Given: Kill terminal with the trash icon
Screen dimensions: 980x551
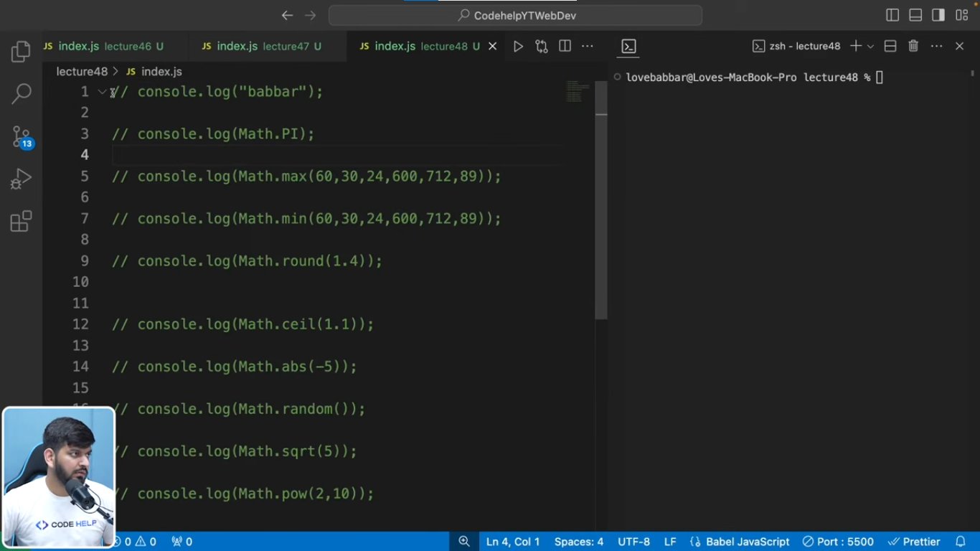Looking at the screenshot, I should [913, 47].
